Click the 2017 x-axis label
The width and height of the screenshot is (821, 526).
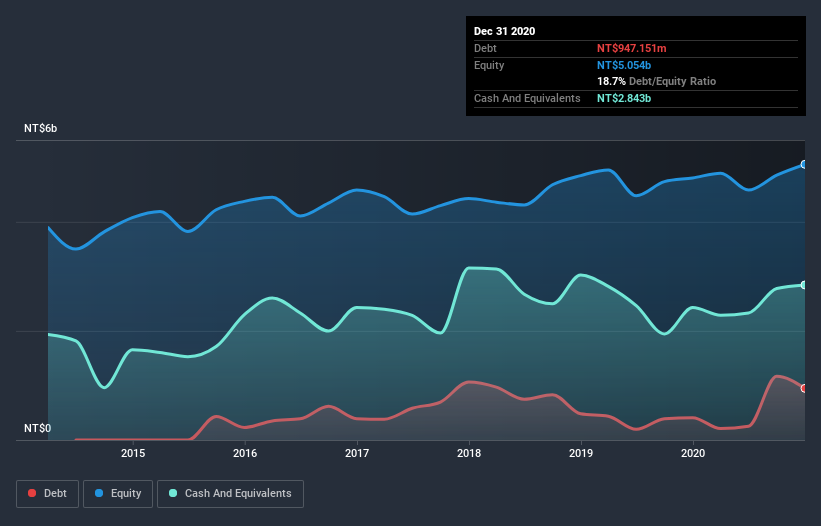coord(357,453)
